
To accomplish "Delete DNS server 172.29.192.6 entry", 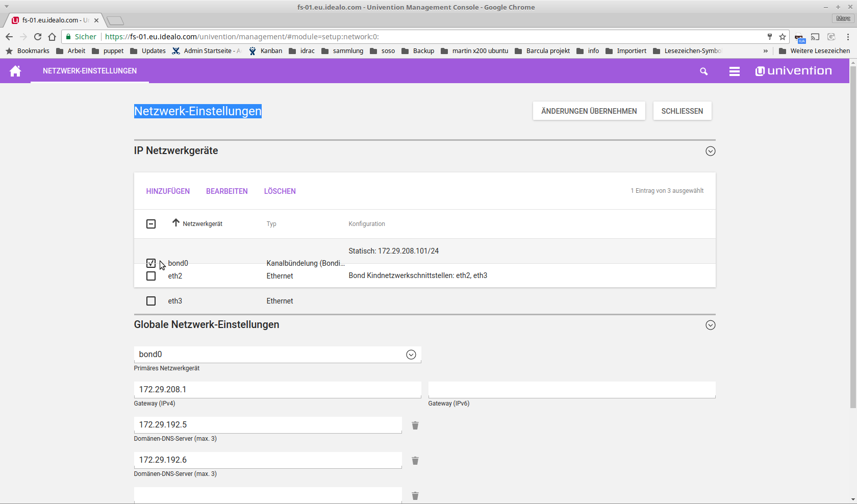I will [415, 461].
